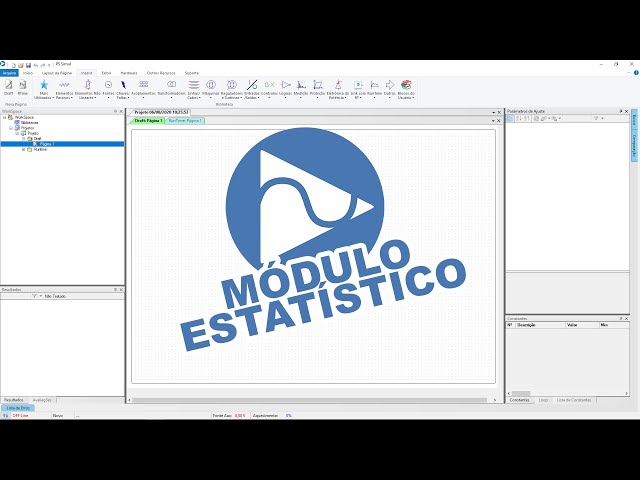640x480 pixels.
Task: Open the Linhas/Cabos library
Action: [x=194, y=89]
